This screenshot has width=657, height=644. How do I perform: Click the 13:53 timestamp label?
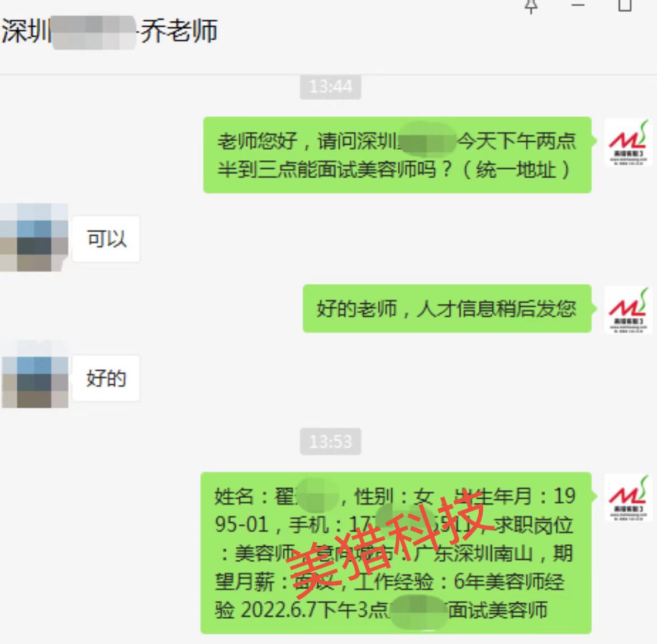point(331,442)
